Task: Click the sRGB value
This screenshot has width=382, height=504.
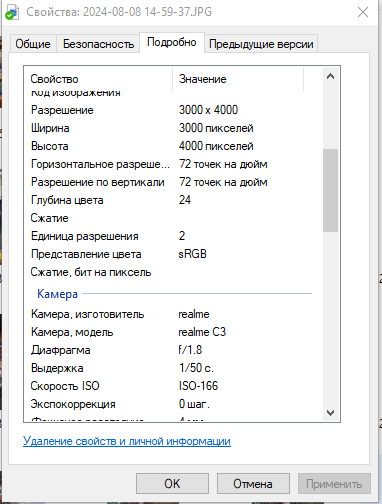Action: click(x=193, y=254)
